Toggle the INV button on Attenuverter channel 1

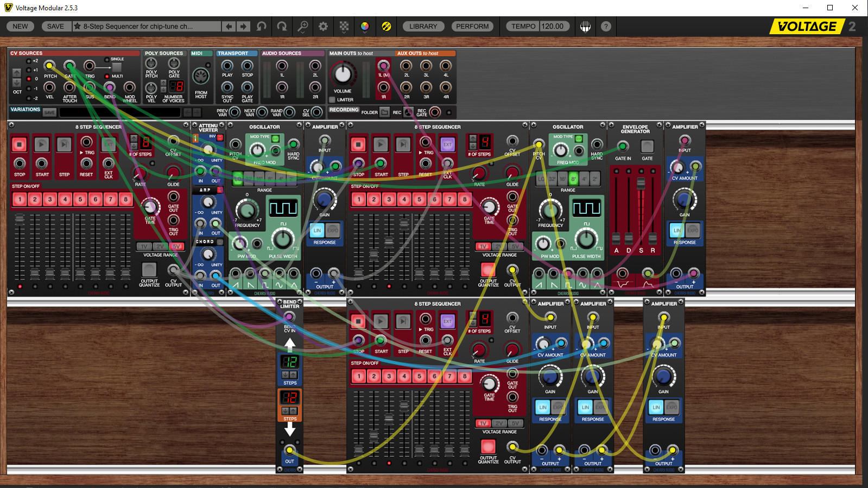pos(220,138)
